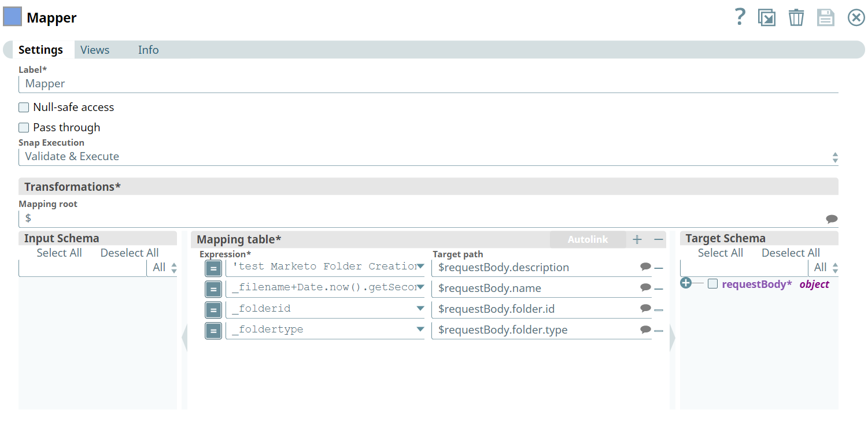
Task: Open Input Schema All filter dropdown
Action: [x=162, y=268]
